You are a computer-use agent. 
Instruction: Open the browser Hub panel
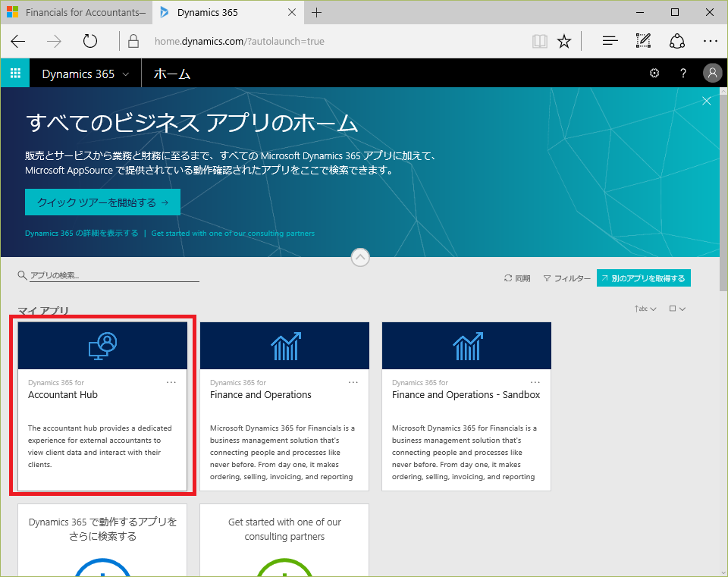pyautogui.click(x=610, y=41)
